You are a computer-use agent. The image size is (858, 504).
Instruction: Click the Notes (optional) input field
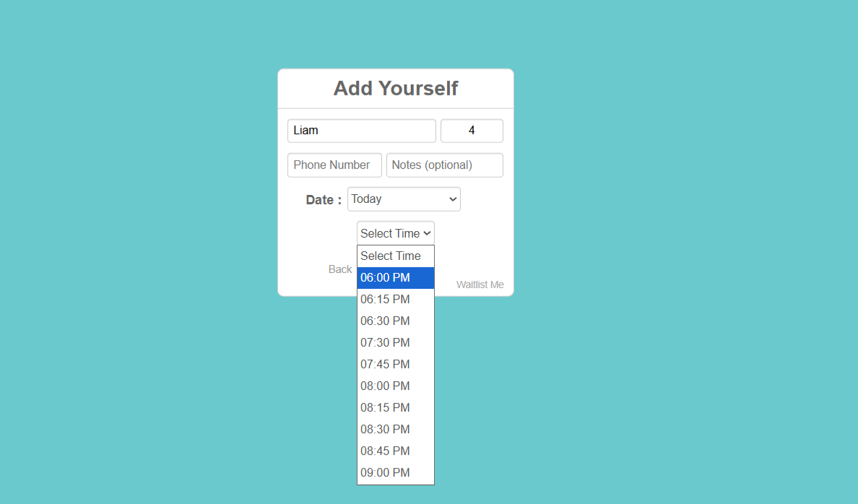[x=444, y=165]
